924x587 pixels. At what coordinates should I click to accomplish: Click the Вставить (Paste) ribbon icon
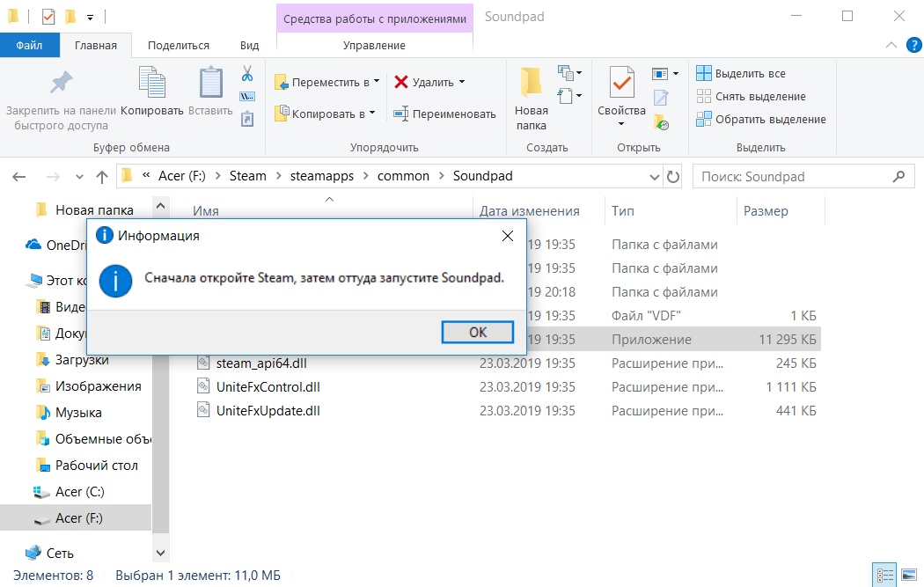pos(210,84)
